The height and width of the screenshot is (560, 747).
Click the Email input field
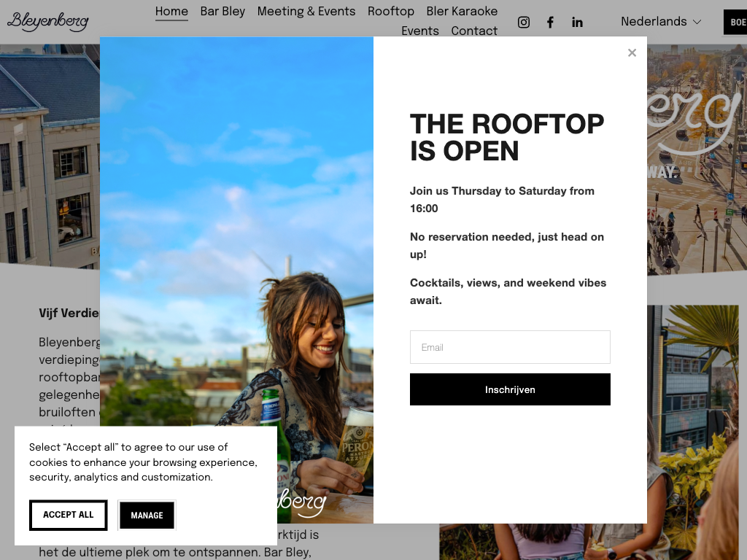click(x=510, y=347)
